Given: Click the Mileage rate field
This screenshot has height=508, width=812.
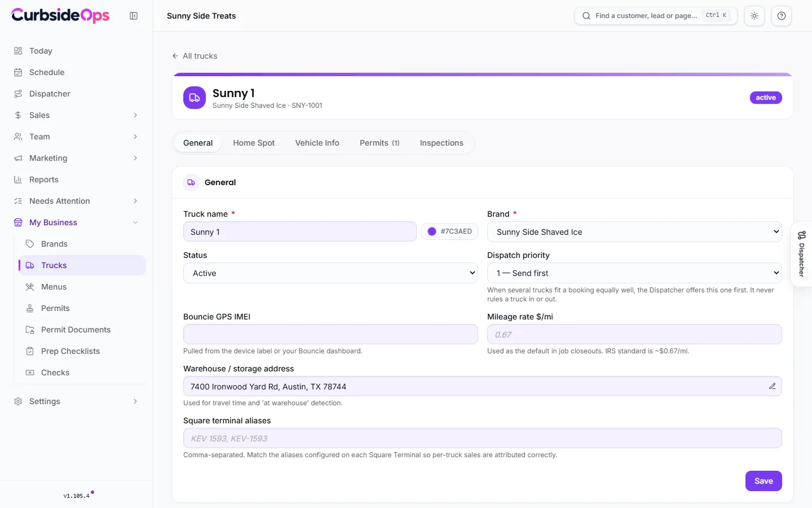Looking at the screenshot, I should click(x=634, y=334).
